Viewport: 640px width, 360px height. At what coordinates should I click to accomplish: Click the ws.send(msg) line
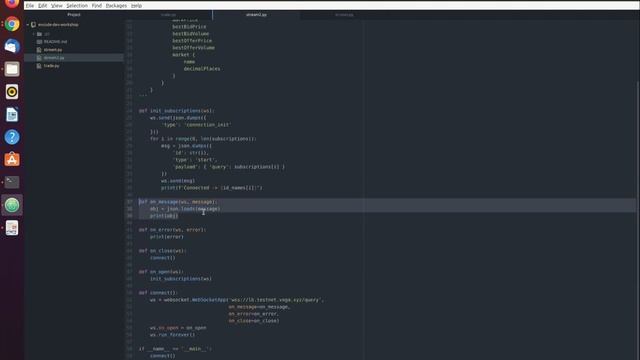178,181
